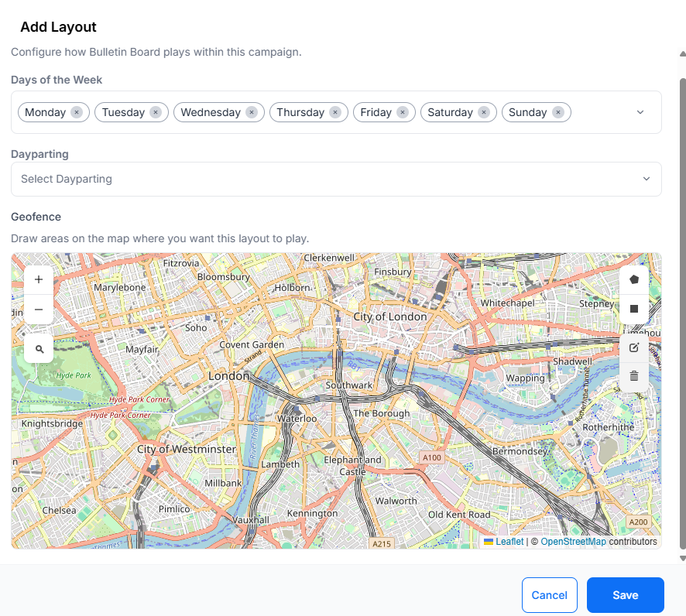Click the Elephant and Castle map label
This screenshot has width=686, height=616.
[352, 466]
